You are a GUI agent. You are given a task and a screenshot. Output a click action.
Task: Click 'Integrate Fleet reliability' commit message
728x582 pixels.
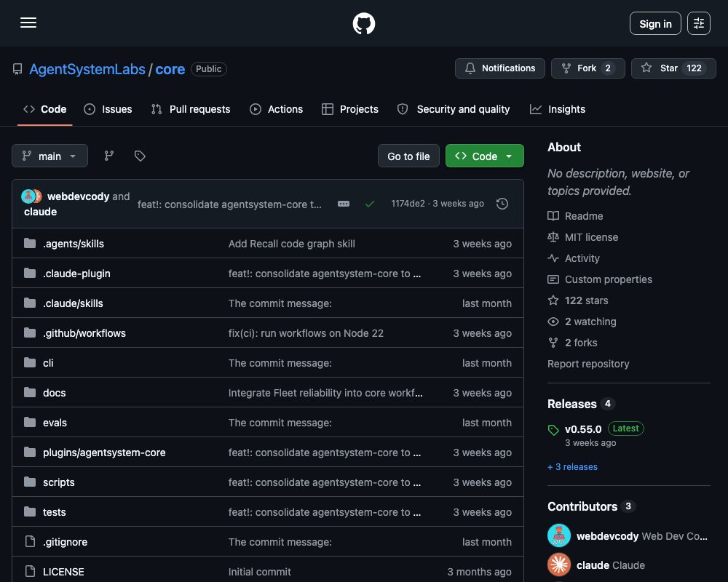(x=325, y=393)
